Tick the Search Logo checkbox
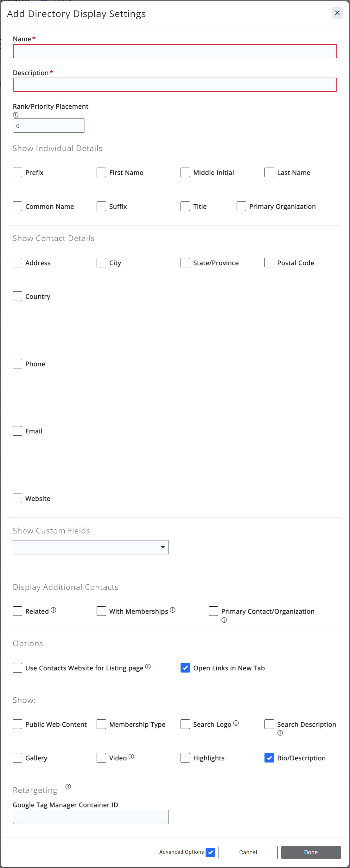Screen dimensions: 350x868 tap(185, 724)
